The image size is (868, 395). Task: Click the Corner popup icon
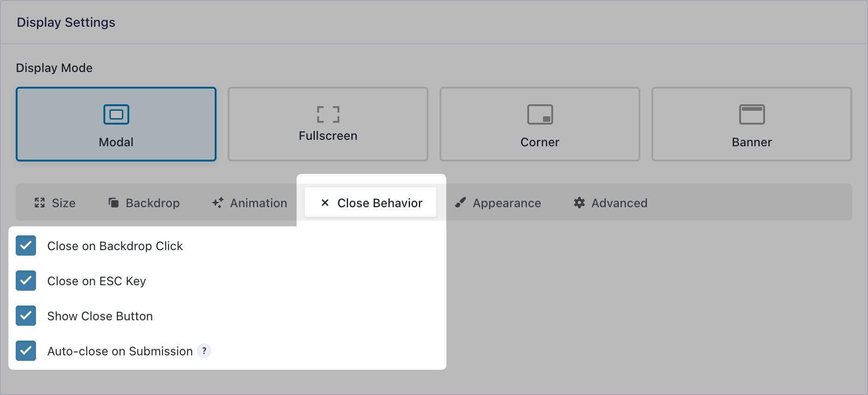(540, 114)
